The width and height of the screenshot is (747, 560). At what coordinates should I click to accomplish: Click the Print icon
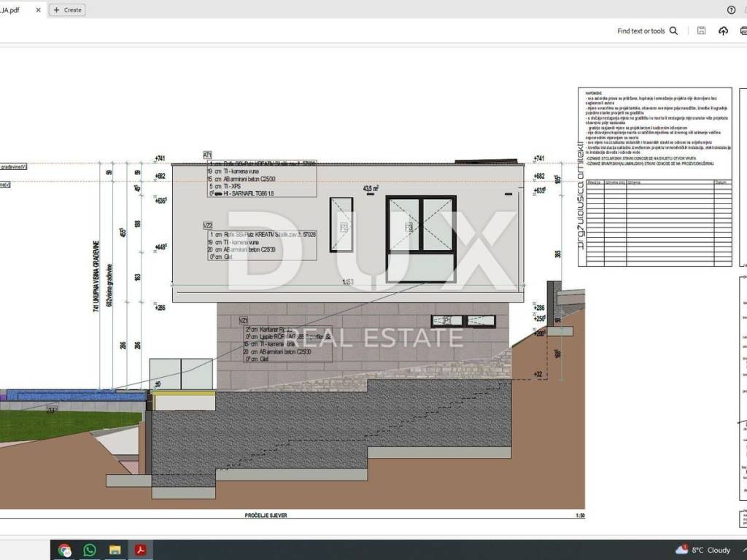coord(743,31)
